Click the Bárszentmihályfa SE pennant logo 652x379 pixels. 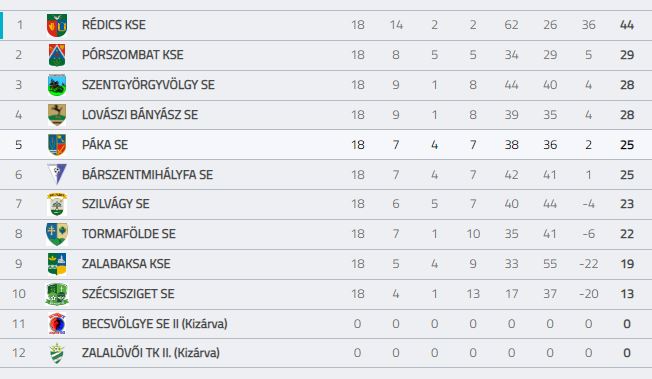[57, 174]
